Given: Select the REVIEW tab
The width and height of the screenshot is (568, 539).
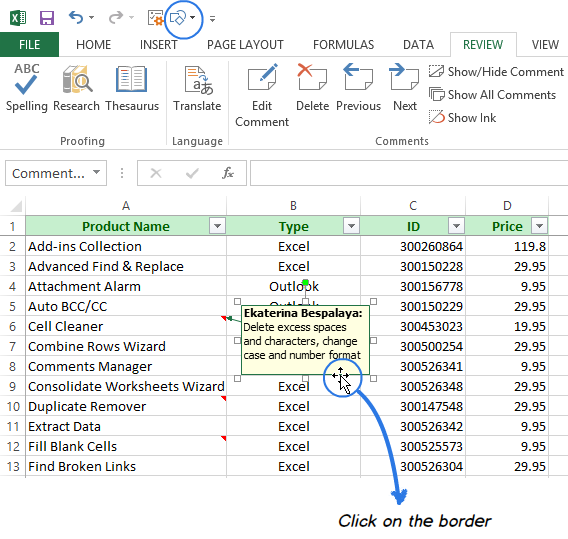Looking at the screenshot, I should (x=483, y=45).
